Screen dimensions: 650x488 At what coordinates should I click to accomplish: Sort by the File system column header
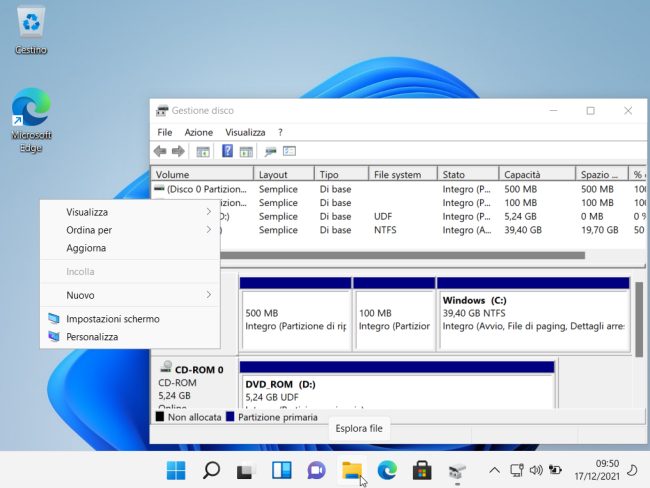pos(403,174)
